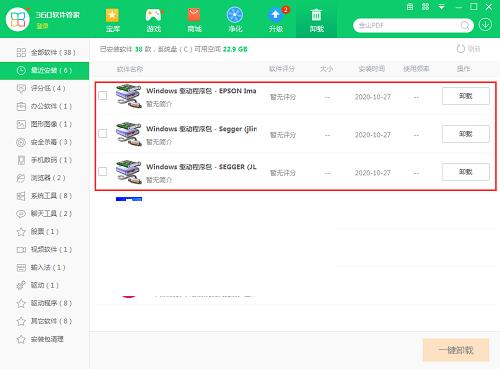Screen dimensions: 500x369
Task: Click the 22.9 GB free space text
Action: [235, 49]
